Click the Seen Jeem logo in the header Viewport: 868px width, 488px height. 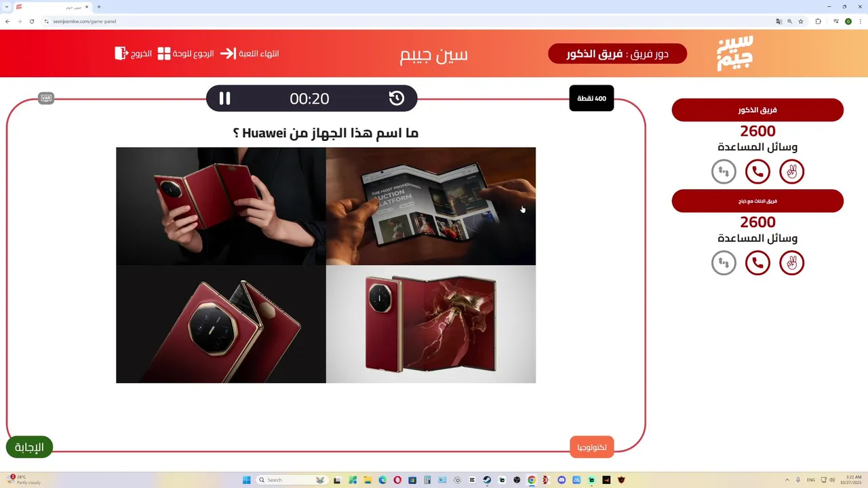pyautogui.click(x=735, y=54)
